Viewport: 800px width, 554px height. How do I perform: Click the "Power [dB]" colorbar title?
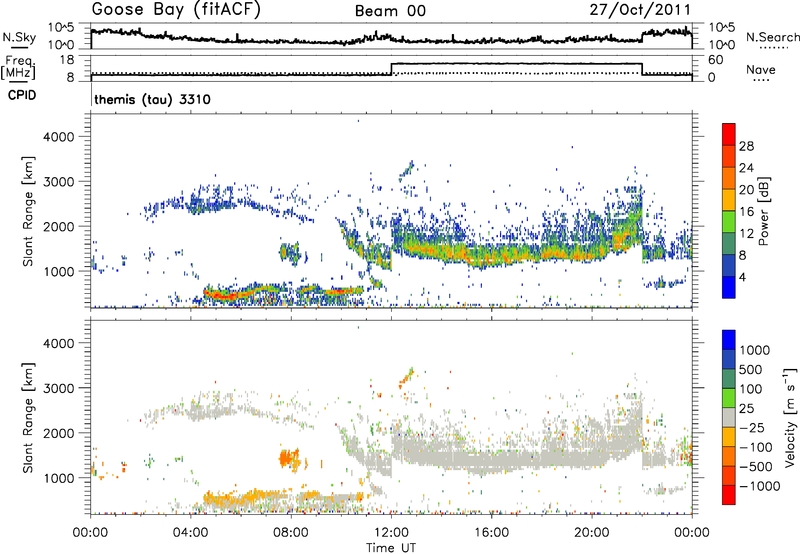click(x=764, y=211)
